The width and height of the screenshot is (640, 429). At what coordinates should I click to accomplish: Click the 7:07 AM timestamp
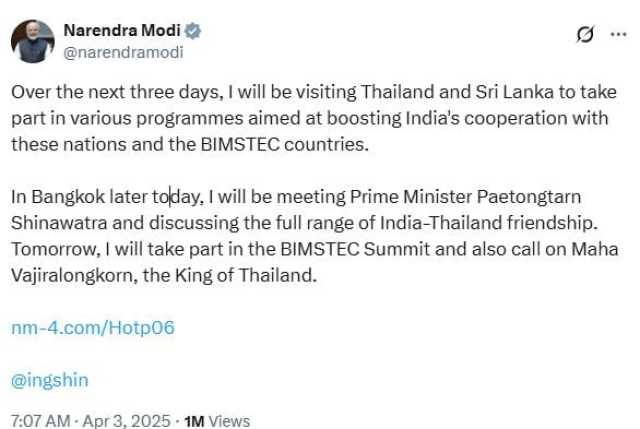point(41,420)
